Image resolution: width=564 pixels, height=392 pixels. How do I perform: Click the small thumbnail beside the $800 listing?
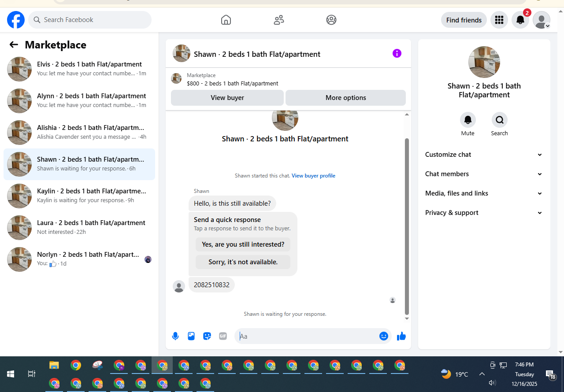pos(176,78)
